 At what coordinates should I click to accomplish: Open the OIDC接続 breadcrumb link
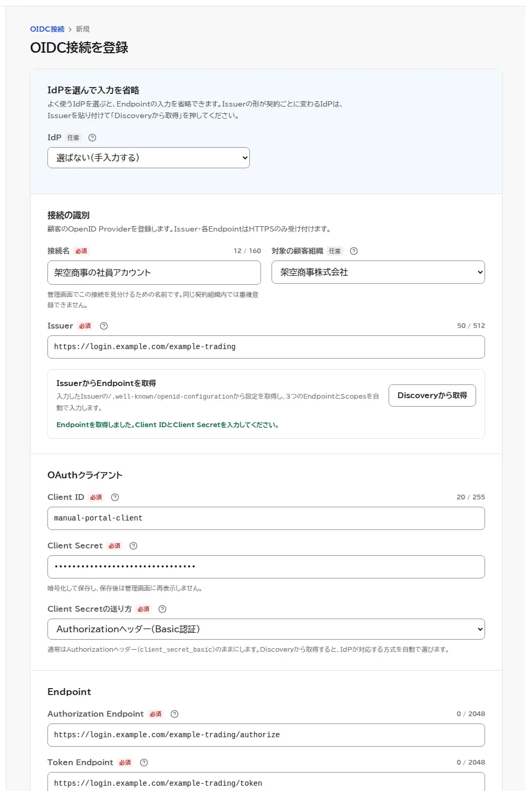tap(47, 29)
